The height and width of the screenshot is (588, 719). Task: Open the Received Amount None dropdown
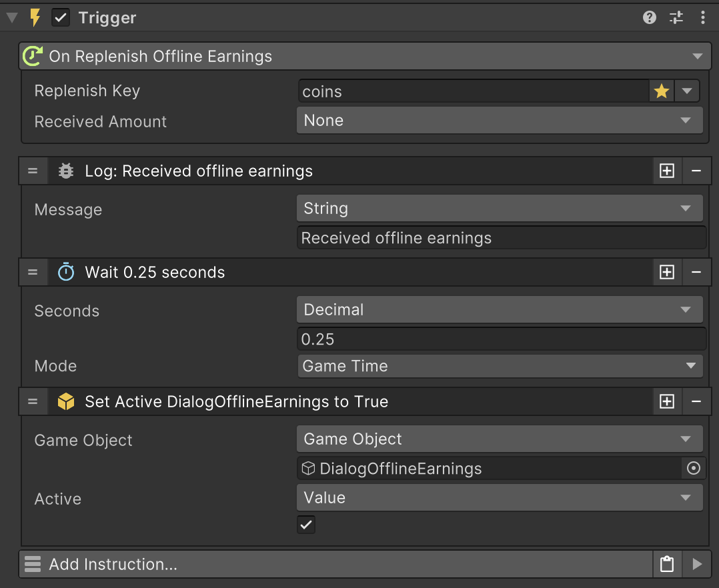click(x=499, y=121)
